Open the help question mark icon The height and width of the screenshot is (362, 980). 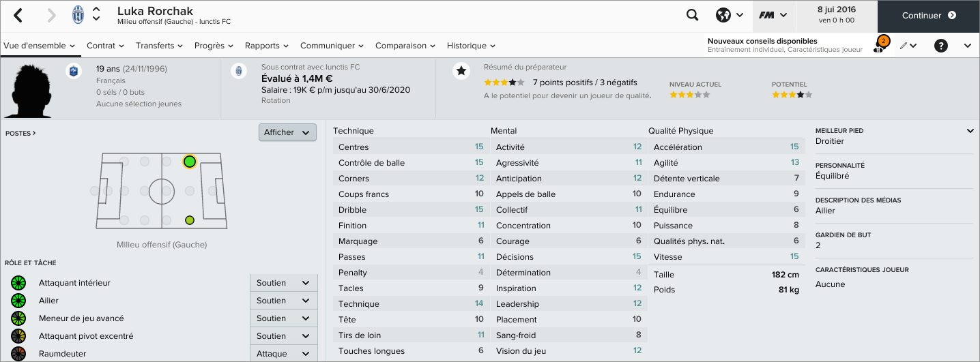tap(941, 46)
